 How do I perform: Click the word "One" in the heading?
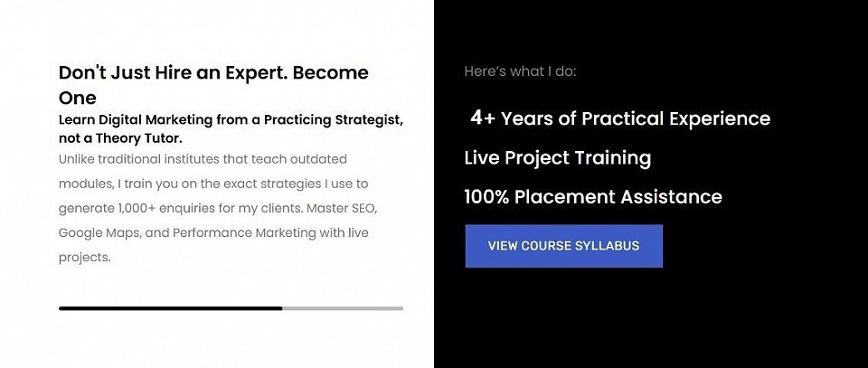[78, 98]
